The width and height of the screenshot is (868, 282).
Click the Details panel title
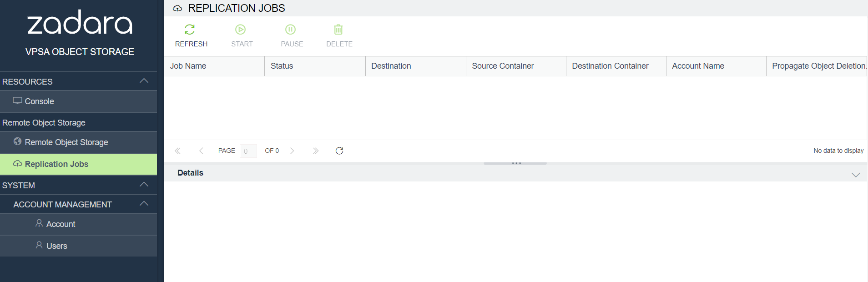tap(190, 173)
